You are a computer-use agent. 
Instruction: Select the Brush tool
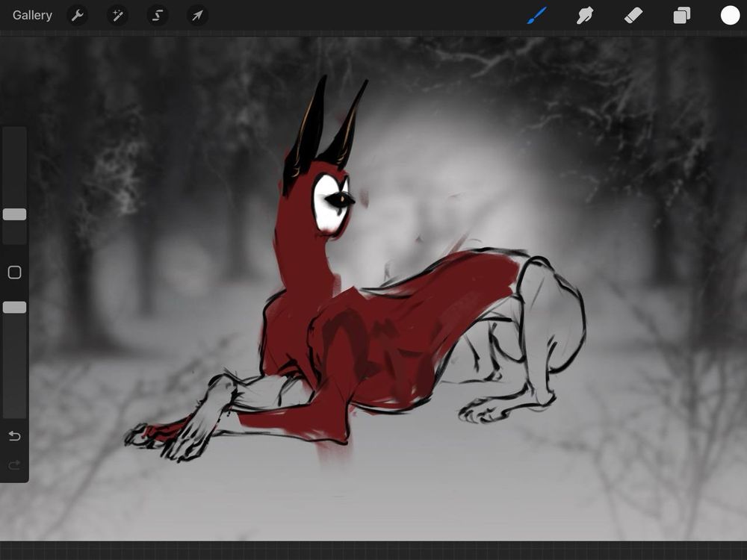tap(537, 15)
